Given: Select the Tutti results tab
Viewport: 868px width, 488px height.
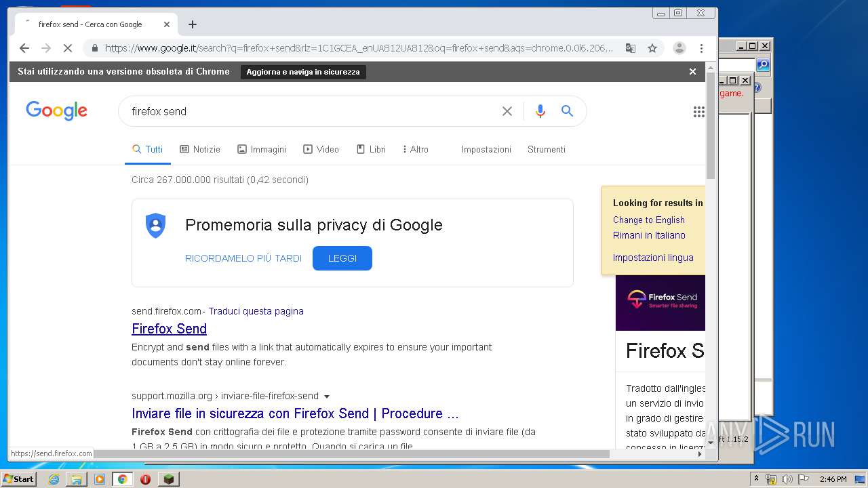Looking at the screenshot, I should [x=147, y=149].
